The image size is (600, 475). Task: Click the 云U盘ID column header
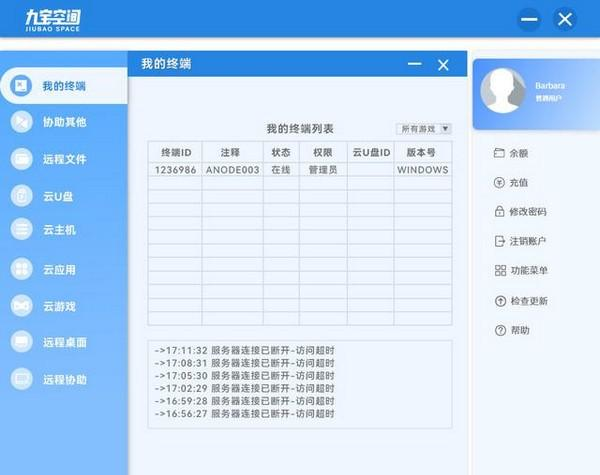[x=371, y=152]
